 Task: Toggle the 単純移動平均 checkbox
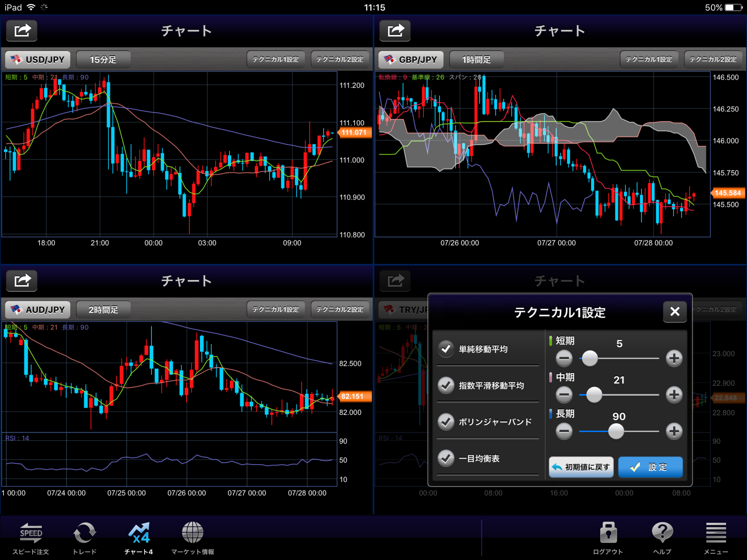[x=446, y=349]
